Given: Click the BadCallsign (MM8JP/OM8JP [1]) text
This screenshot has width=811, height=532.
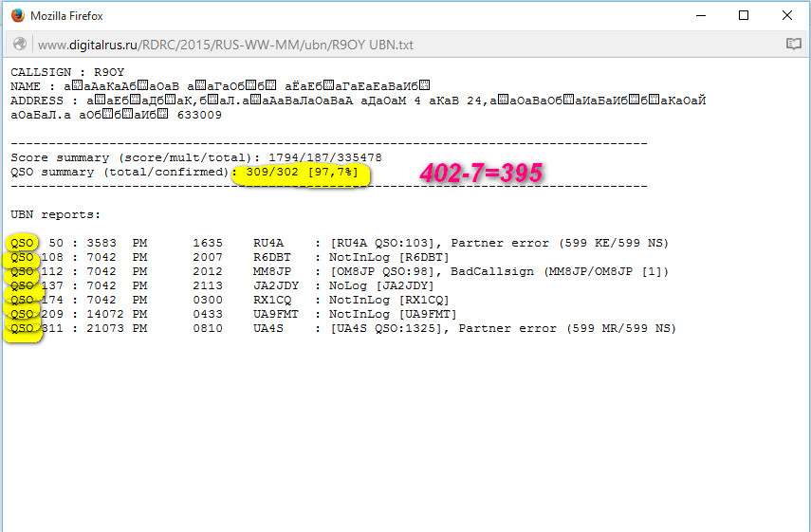Looking at the screenshot, I should pos(560,272).
